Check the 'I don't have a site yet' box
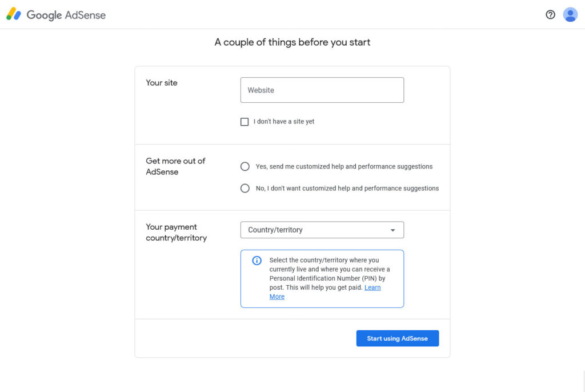The height and width of the screenshot is (392, 585). click(x=245, y=122)
